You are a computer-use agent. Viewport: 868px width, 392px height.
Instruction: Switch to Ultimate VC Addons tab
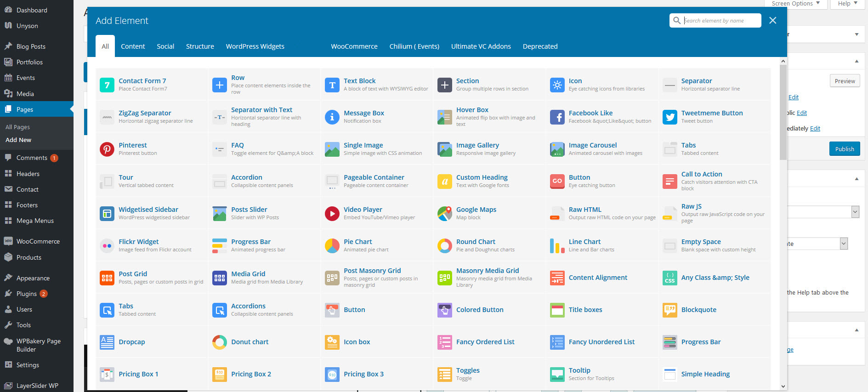[481, 46]
